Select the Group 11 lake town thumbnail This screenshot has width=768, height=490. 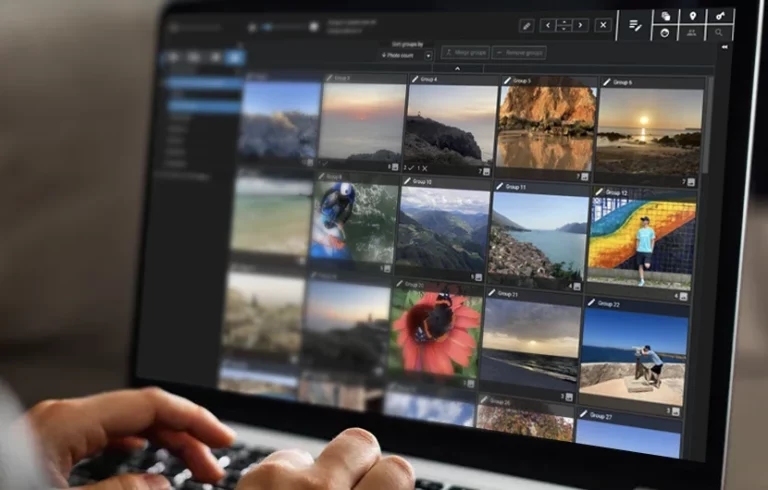coord(537,236)
